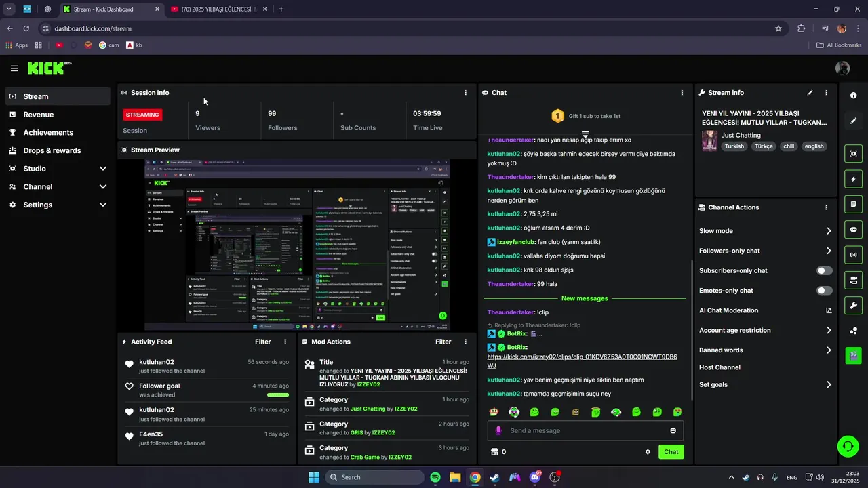This screenshot has width=868, height=488.
Task: Click the purple microphone icon in the message box
Action: coord(499,430)
